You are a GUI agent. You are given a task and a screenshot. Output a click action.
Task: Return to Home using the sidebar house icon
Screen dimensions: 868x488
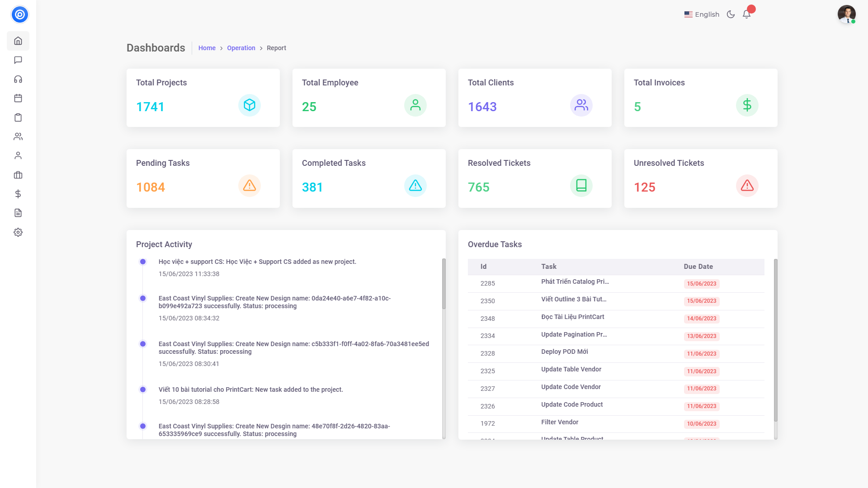[18, 41]
